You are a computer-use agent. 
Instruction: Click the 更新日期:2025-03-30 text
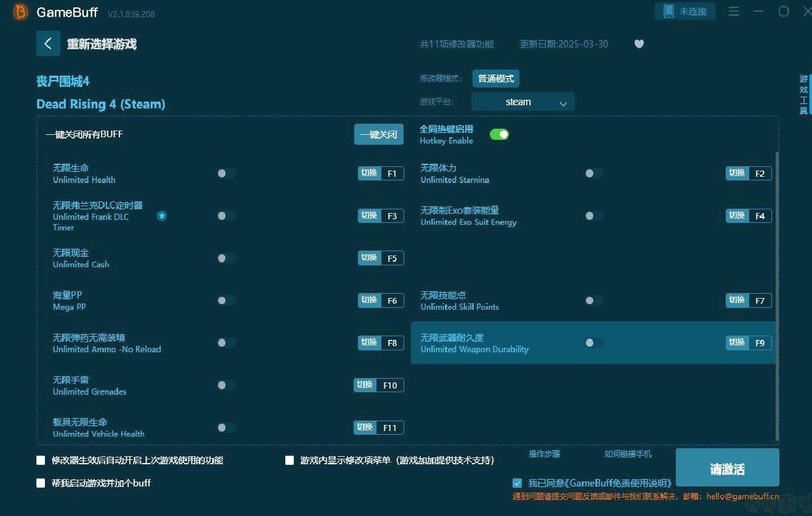[564, 44]
